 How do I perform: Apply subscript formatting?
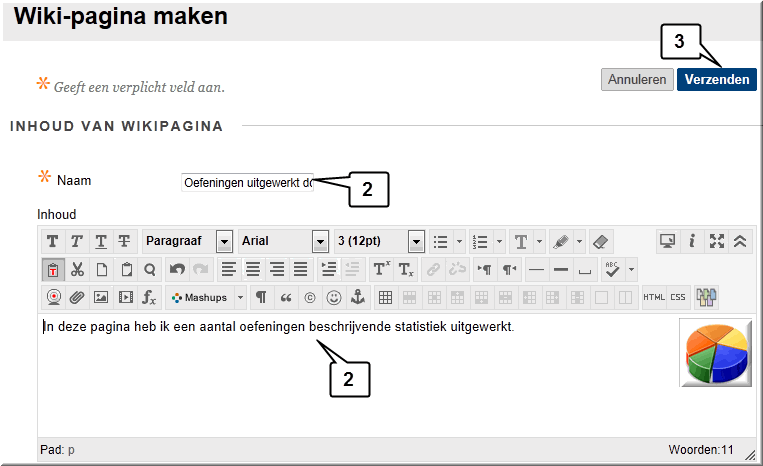coord(405,269)
